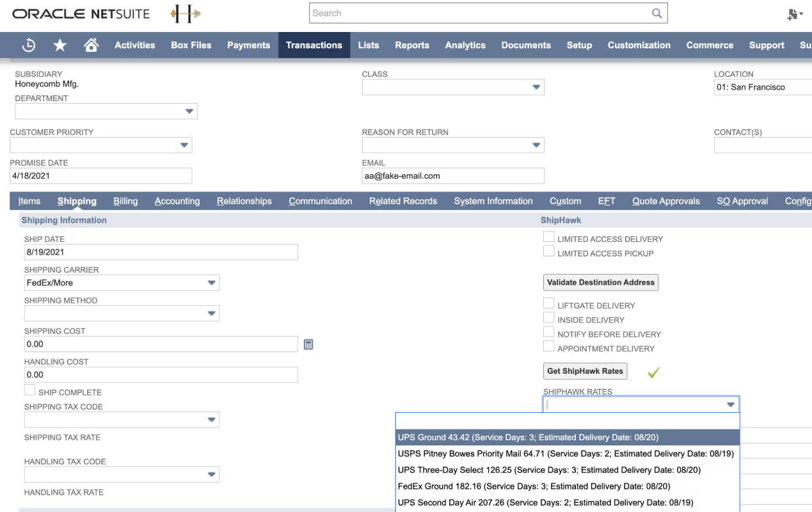Switch to the System Information subtab
Screen dimensions: 812x512
tap(493, 201)
